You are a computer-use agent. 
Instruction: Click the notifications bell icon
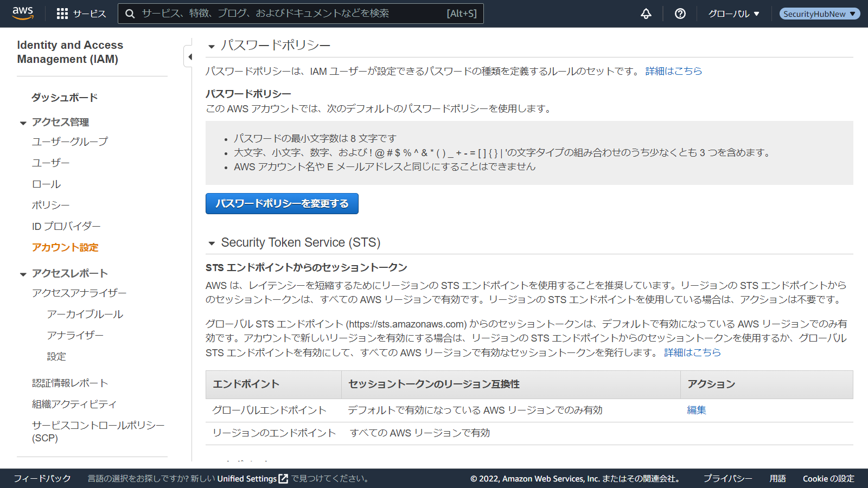point(646,14)
